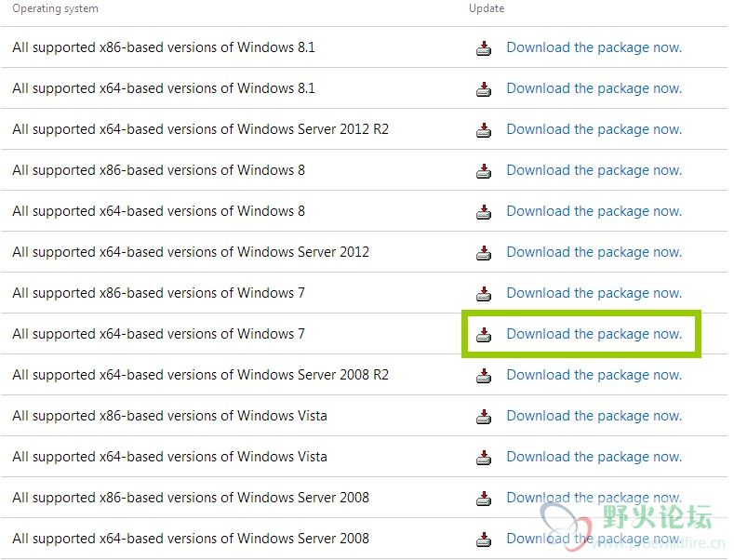
Task: Select text 'All supported x64-based versions of Windows 7'
Action: [x=159, y=334]
